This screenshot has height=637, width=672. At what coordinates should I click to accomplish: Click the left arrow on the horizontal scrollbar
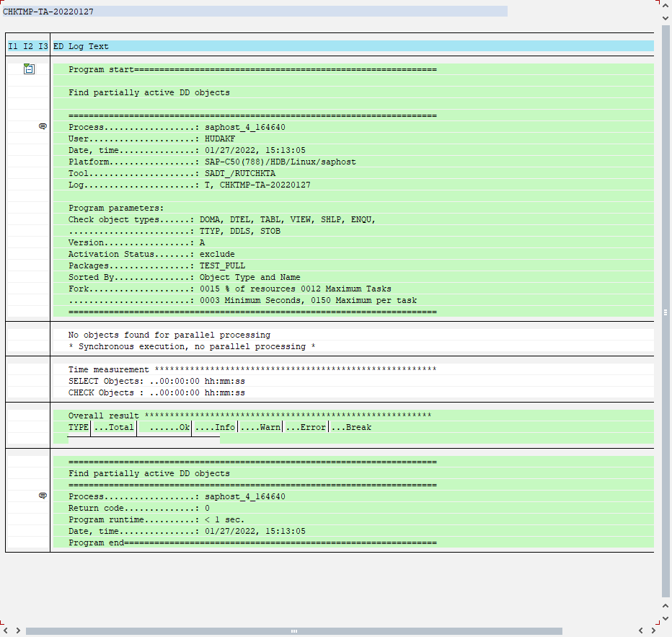click(5, 630)
